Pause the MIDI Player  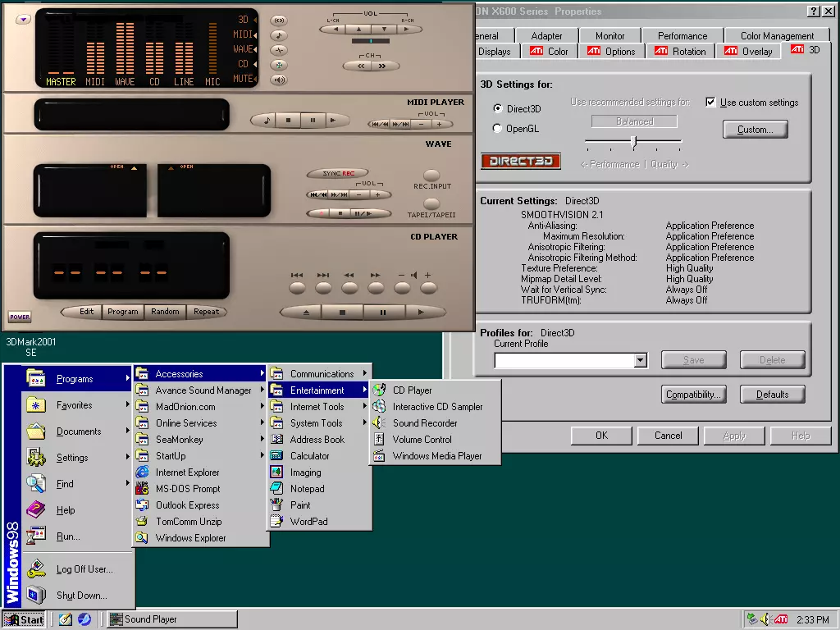pos(313,121)
